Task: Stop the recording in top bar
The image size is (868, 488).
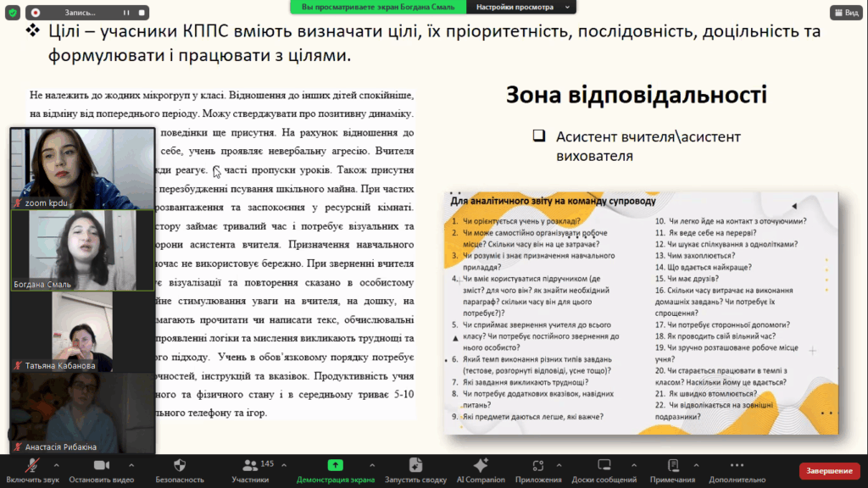Action: click(142, 13)
